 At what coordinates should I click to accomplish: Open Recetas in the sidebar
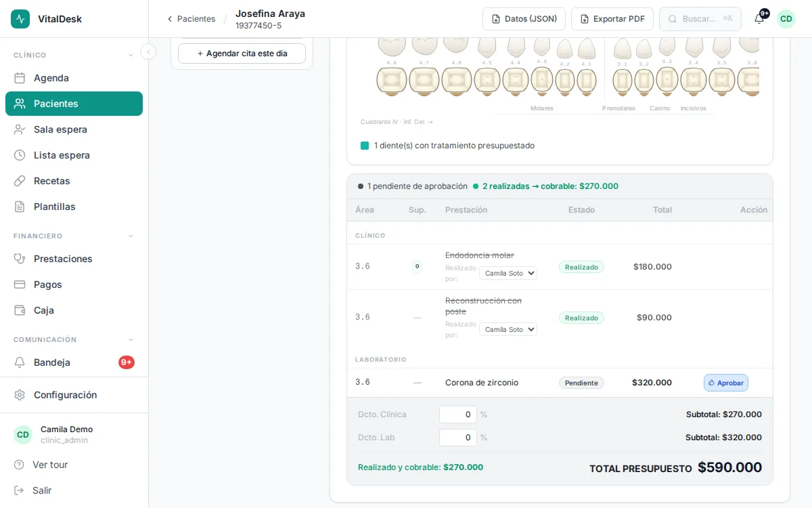74,181
